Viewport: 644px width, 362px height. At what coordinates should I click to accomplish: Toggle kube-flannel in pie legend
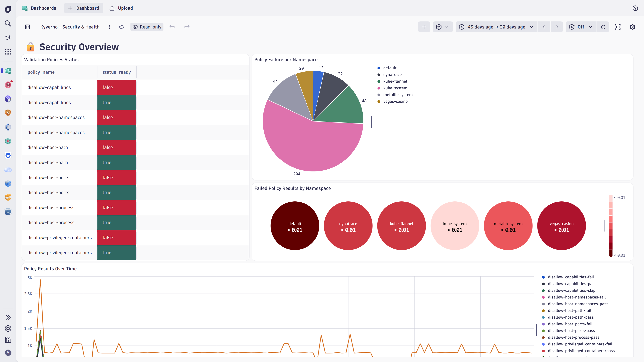pos(392,81)
